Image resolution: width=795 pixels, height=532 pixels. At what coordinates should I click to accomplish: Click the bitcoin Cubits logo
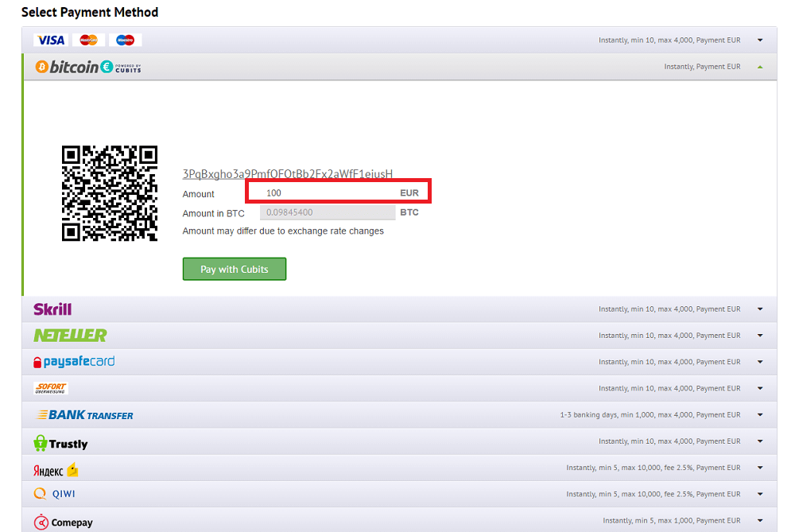point(88,67)
